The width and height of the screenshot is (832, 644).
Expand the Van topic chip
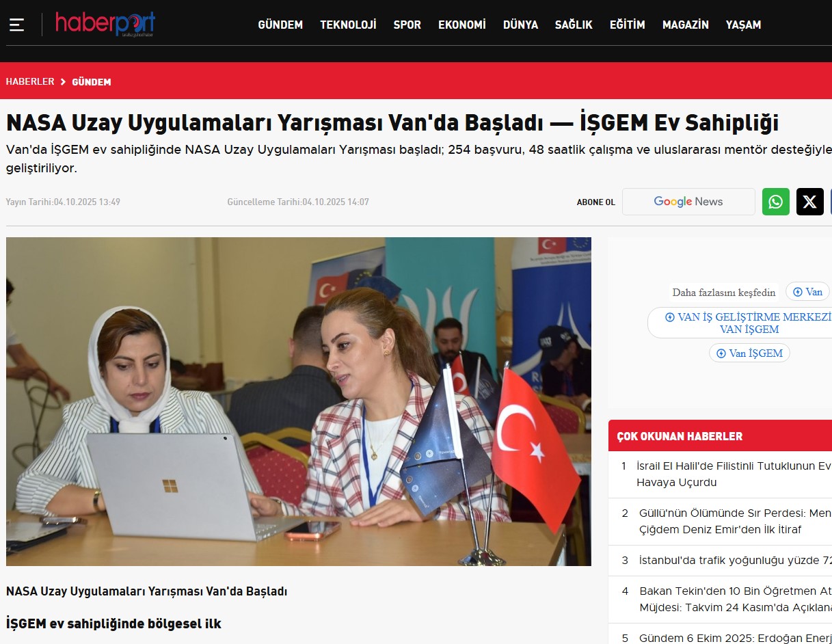point(807,292)
